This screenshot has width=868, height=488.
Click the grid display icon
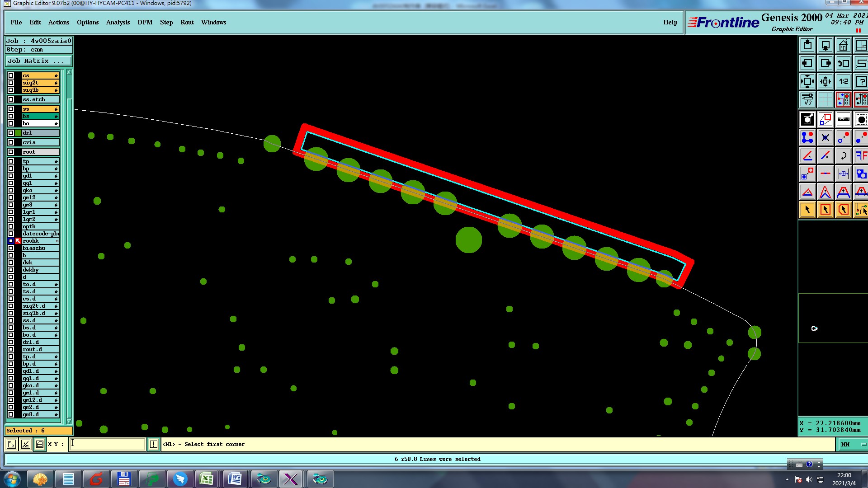[825, 99]
